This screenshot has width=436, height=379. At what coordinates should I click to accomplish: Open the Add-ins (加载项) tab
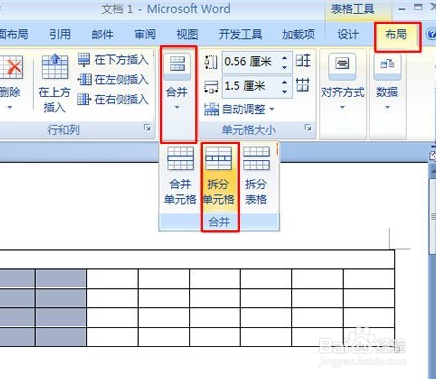[x=298, y=34]
